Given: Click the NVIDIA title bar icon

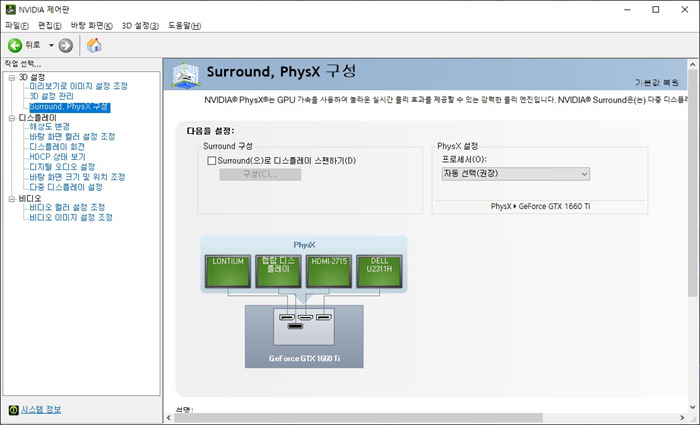Looking at the screenshot, I should pos(10,9).
